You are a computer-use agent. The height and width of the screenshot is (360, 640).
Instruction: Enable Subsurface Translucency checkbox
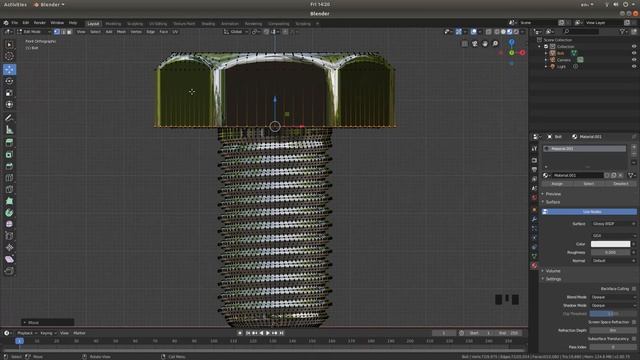click(x=634, y=339)
